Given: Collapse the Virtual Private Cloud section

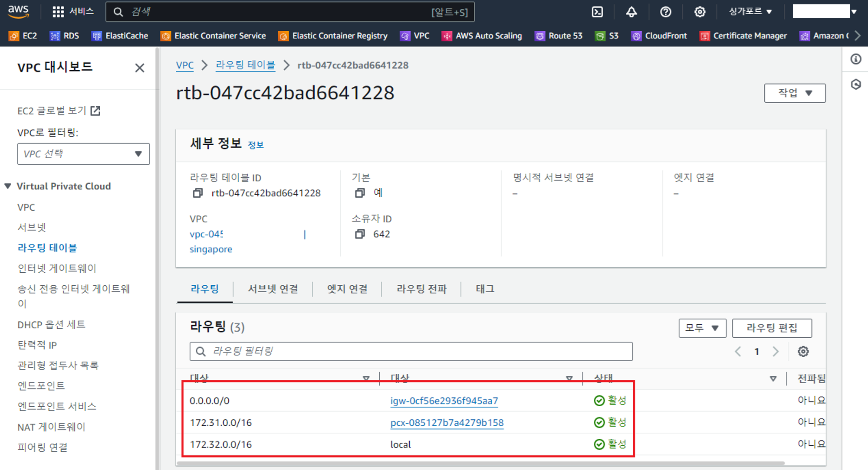Looking at the screenshot, I should pyautogui.click(x=8, y=186).
